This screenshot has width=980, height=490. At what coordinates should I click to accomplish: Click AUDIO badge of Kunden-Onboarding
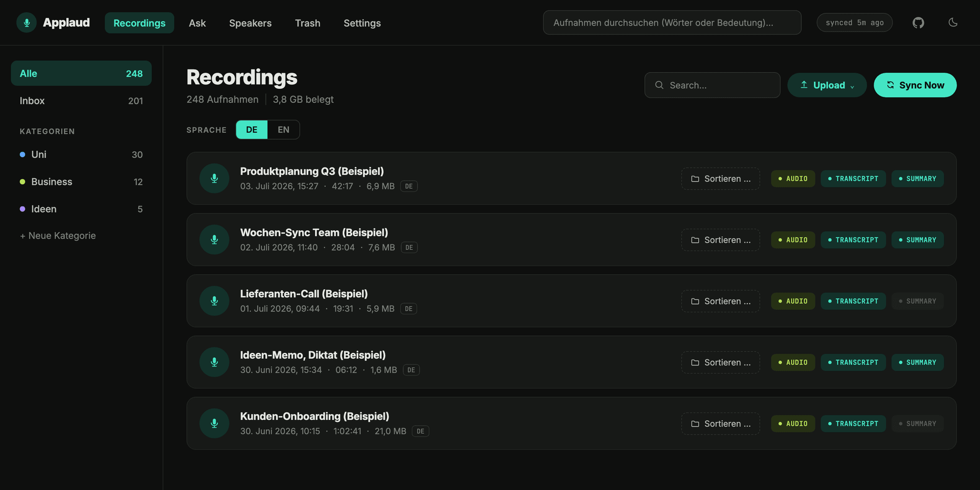793,424
